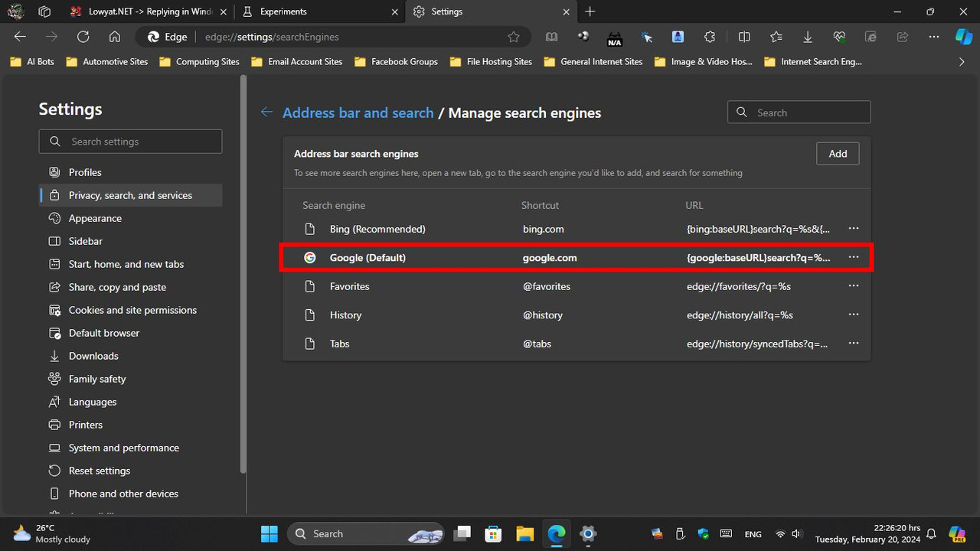Open Settings and more ellipsis menu
The height and width of the screenshot is (551, 980).
(933, 37)
